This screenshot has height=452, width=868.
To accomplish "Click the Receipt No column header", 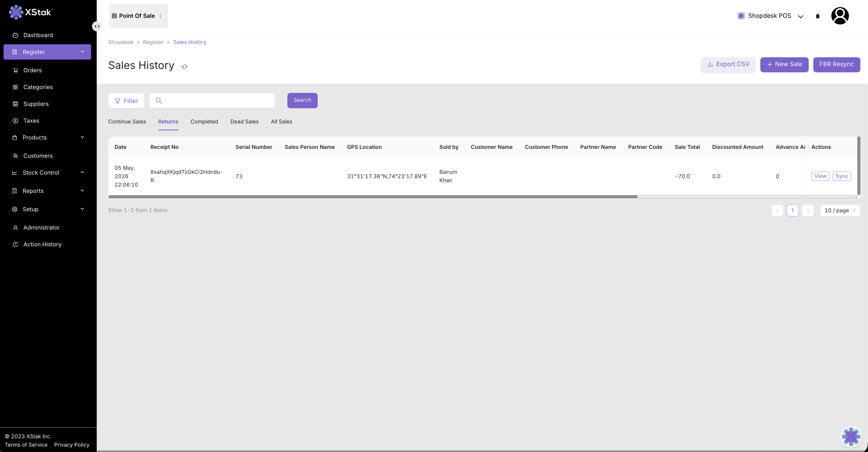I will 164,147.
